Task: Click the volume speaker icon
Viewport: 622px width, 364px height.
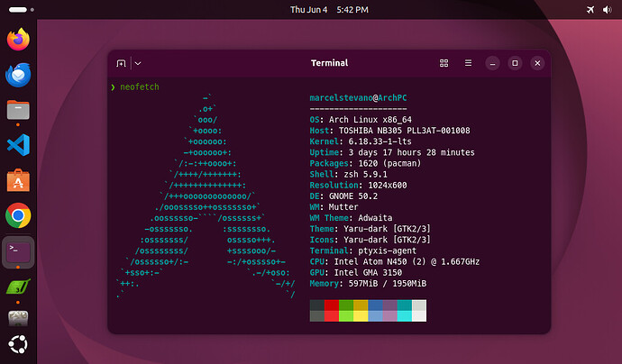Action: coord(608,10)
